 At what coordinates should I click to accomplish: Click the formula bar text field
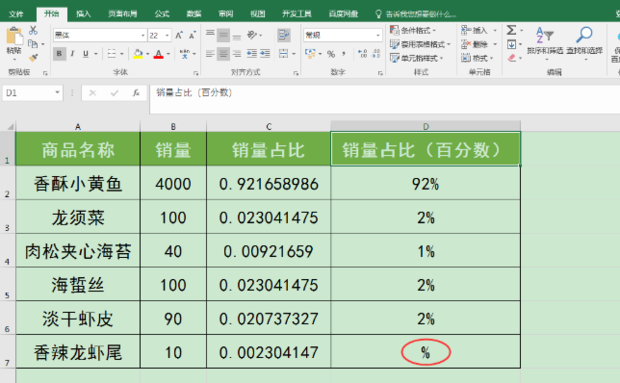(x=384, y=99)
